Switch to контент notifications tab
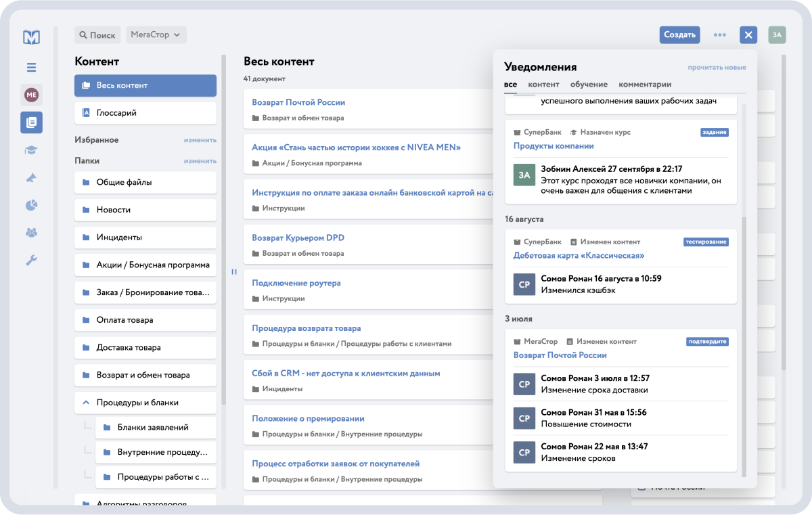 coord(543,85)
